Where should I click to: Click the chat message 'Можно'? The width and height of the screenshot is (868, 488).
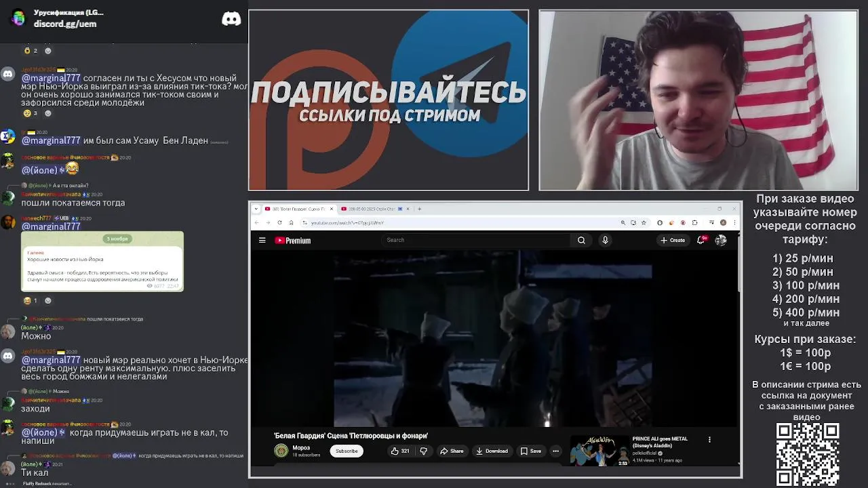click(36, 336)
